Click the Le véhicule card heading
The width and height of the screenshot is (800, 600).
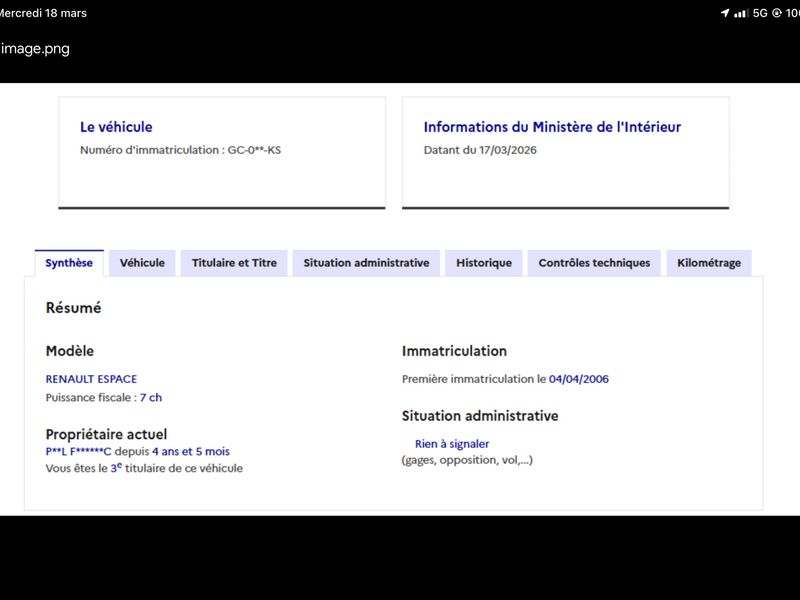click(116, 127)
